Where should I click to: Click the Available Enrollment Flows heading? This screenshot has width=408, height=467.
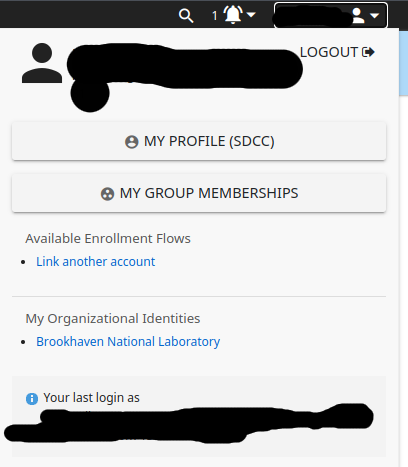108,239
